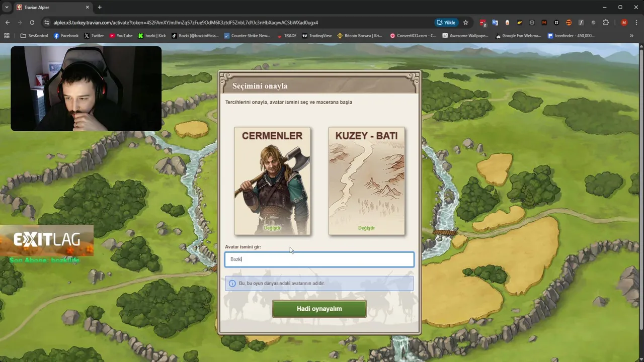Open the yellow extension icon
Viewport: 644px width, 362px height.
click(520, 23)
